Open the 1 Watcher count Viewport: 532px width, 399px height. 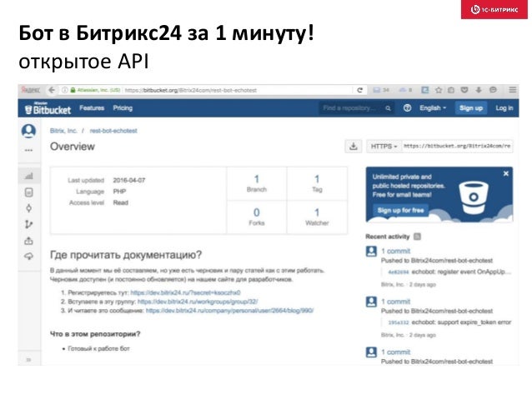pyautogui.click(x=317, y=217)
